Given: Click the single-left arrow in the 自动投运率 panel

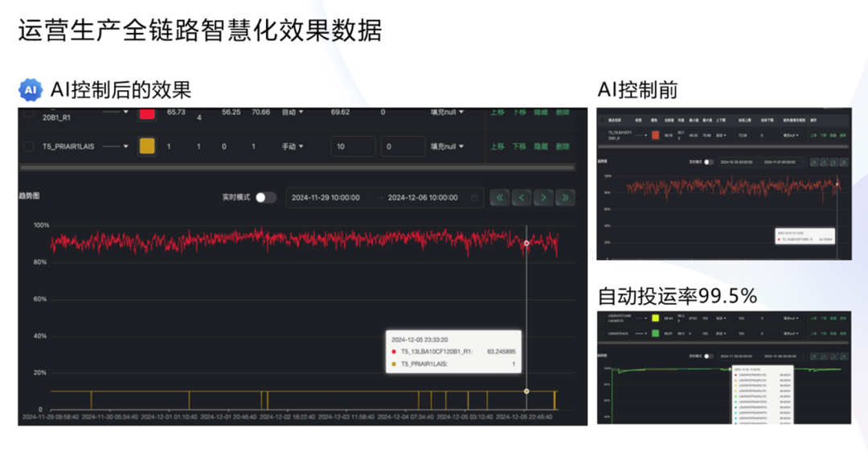Looking at the screenshot, I should [825, 356].
